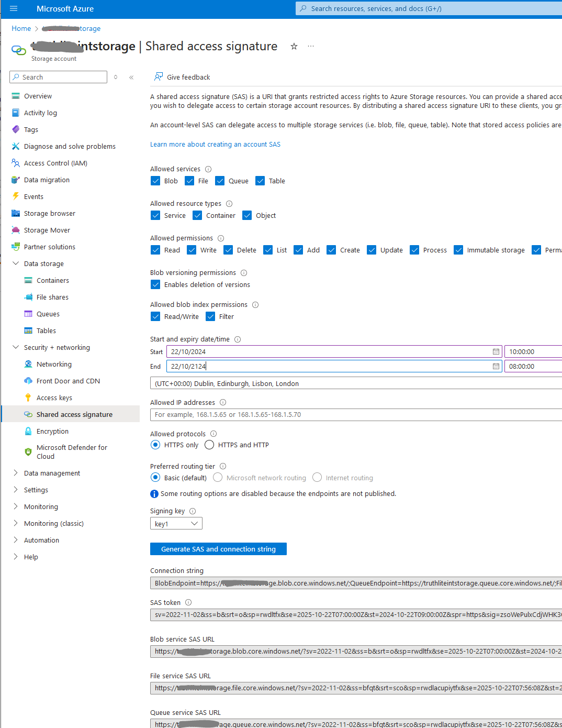Open the Signing key dropdown
The image size is (562, 728).
click(176, 524)
